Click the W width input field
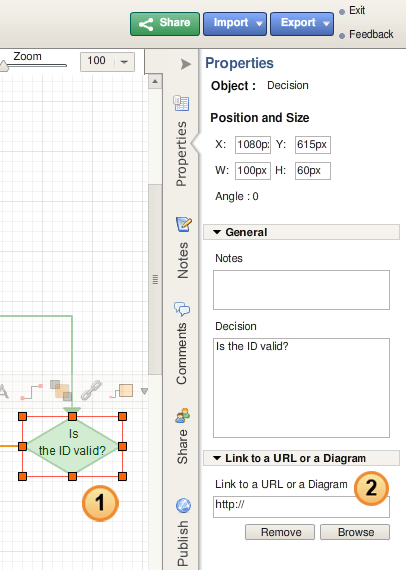This screenshot has height=570, width=406. (x=253, y=170)
